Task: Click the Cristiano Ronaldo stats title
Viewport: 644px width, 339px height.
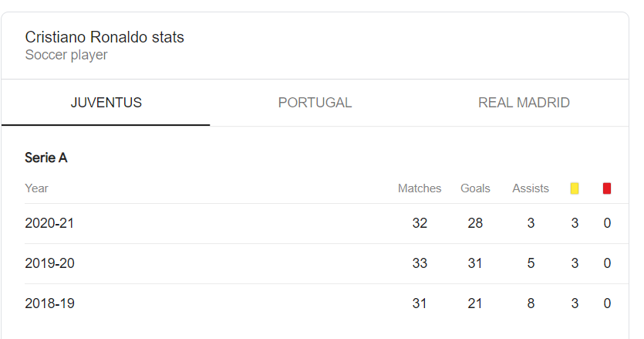Action: point(104,37)
